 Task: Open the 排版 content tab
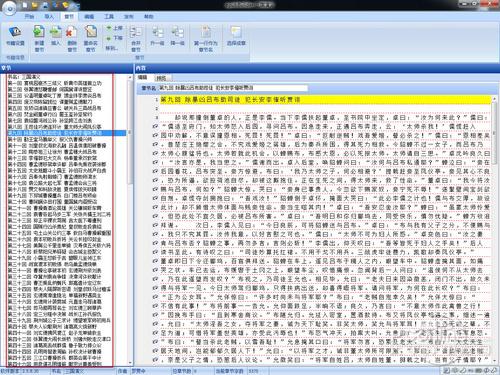[162, 78]
